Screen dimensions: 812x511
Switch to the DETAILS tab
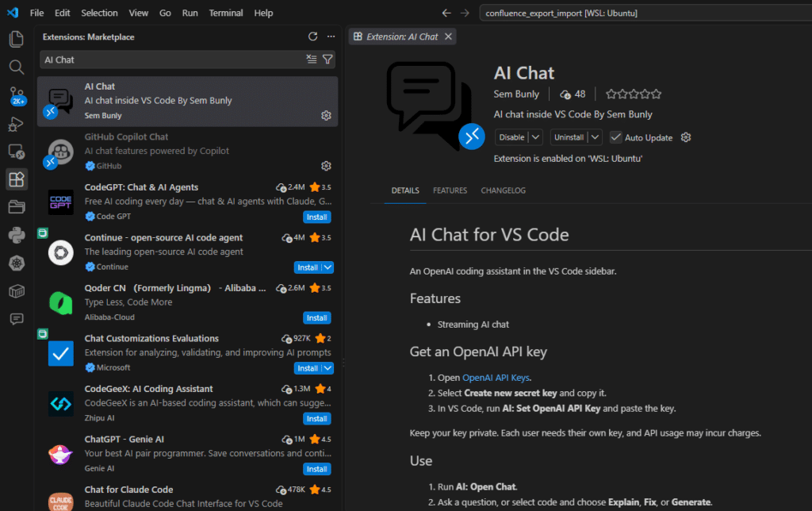pyautogui.click(x=405, y=190)
